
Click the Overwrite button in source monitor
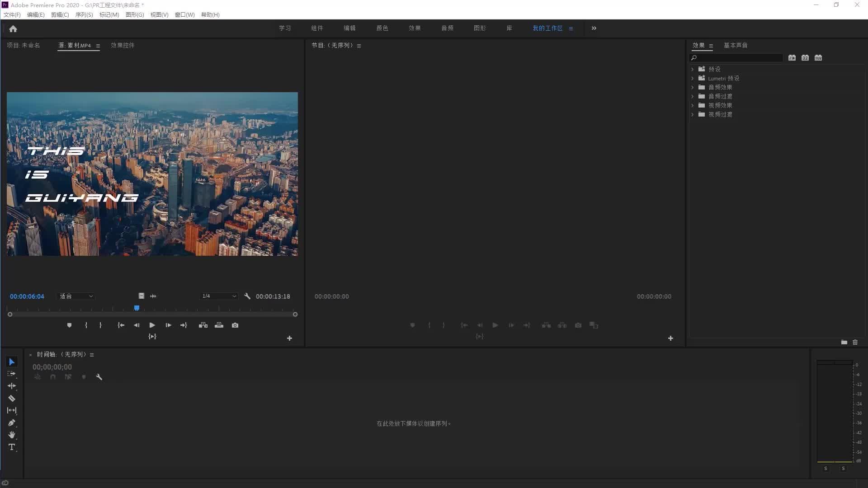point(219,325)
